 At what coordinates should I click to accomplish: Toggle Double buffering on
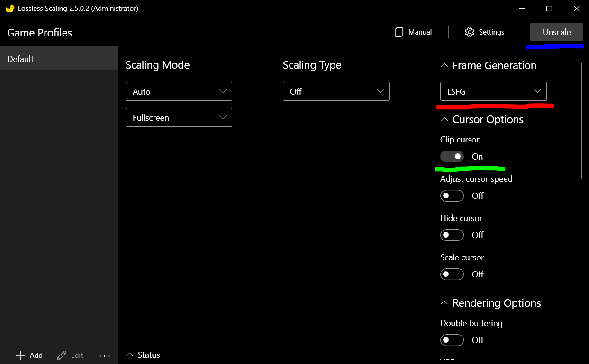click(x=452, y=340)
